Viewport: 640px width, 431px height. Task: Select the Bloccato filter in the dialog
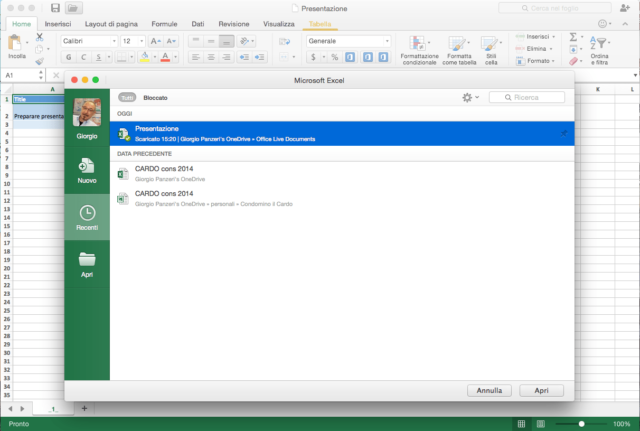155,98
